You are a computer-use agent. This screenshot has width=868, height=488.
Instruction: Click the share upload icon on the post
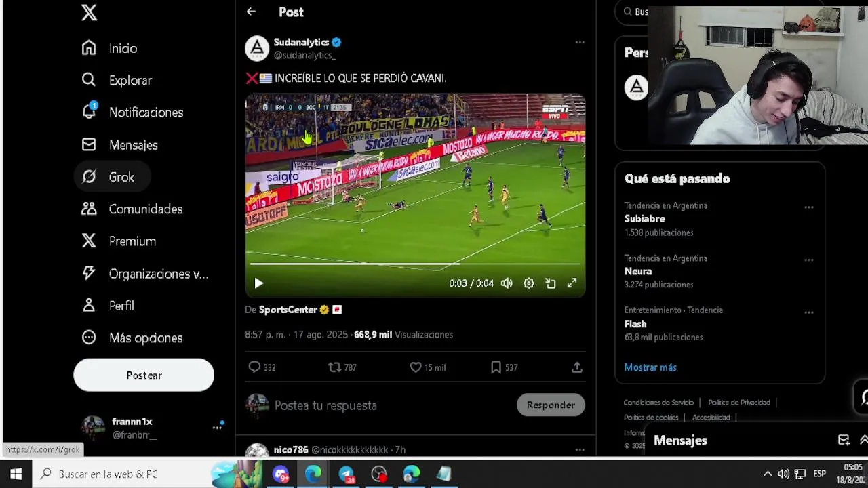coord(577,367)
